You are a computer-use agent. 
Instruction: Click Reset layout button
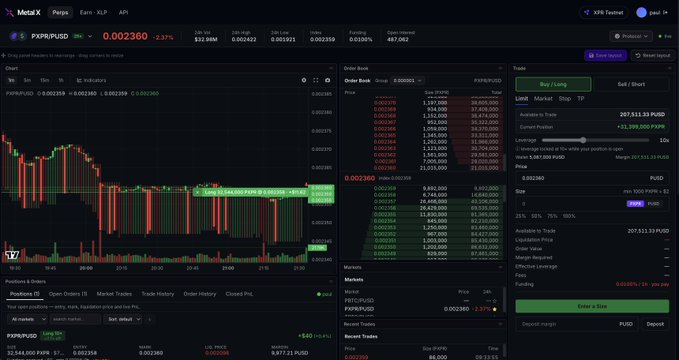pos(653,55)
